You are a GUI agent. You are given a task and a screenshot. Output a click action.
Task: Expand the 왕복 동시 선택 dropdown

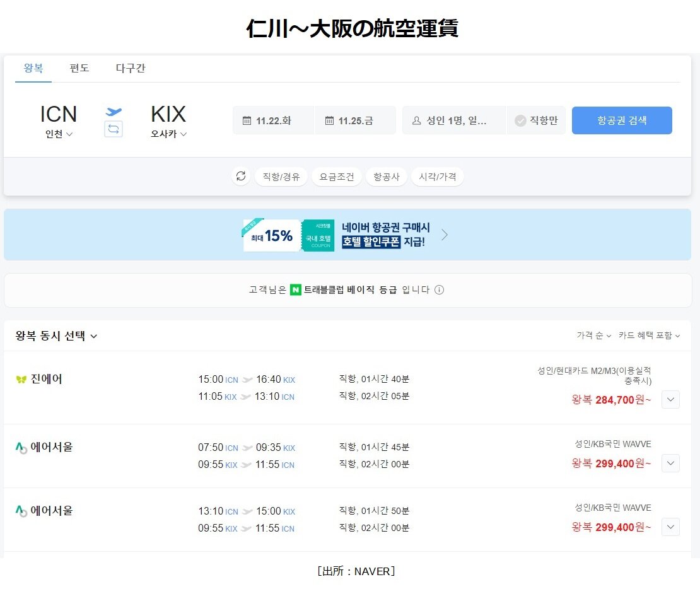point(56,336)
